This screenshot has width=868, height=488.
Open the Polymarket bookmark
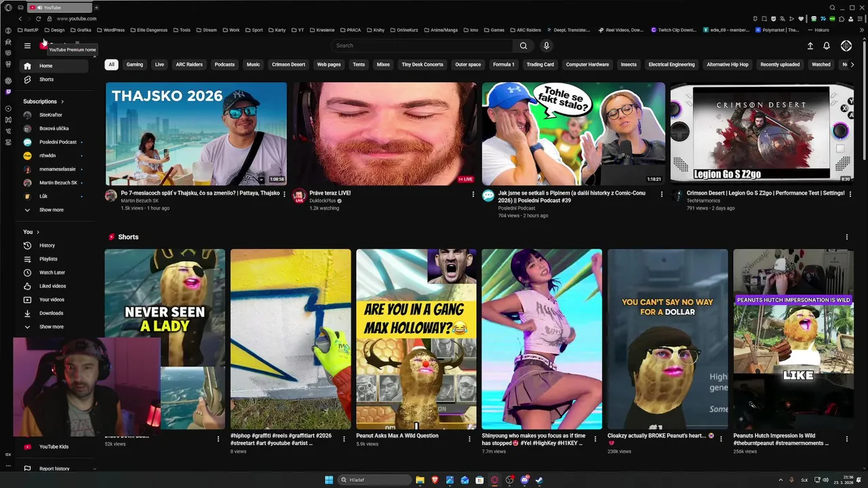777,30
